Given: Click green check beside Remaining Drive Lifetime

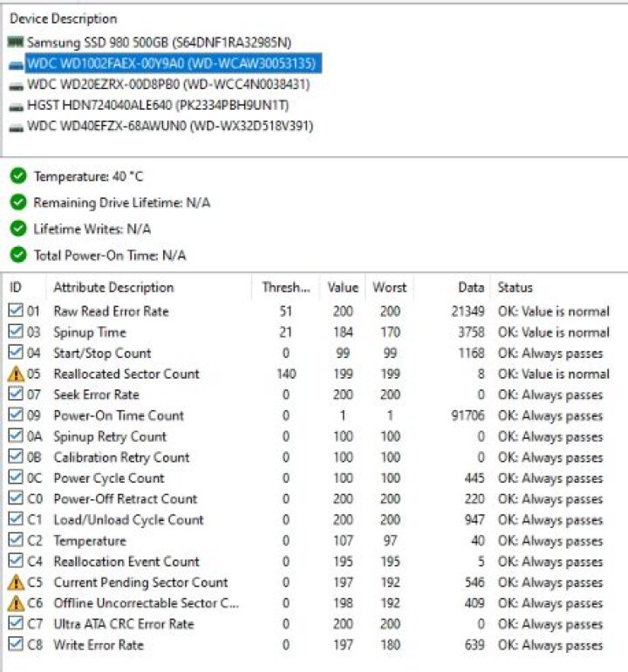Looking at the screenshot, I should click(18, 202).
